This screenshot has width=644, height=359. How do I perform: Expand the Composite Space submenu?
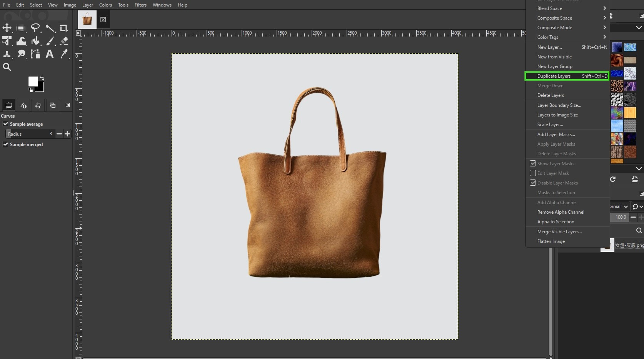click(567, 18)
